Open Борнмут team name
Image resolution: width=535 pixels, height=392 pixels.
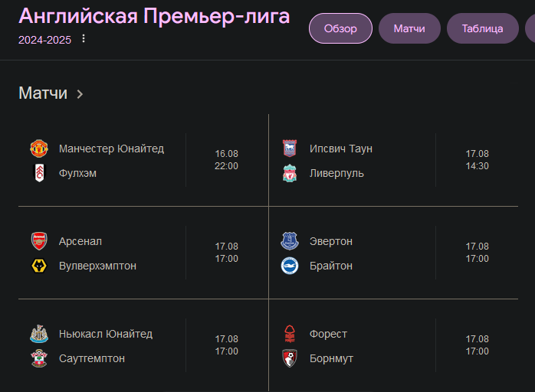point(331,358)
